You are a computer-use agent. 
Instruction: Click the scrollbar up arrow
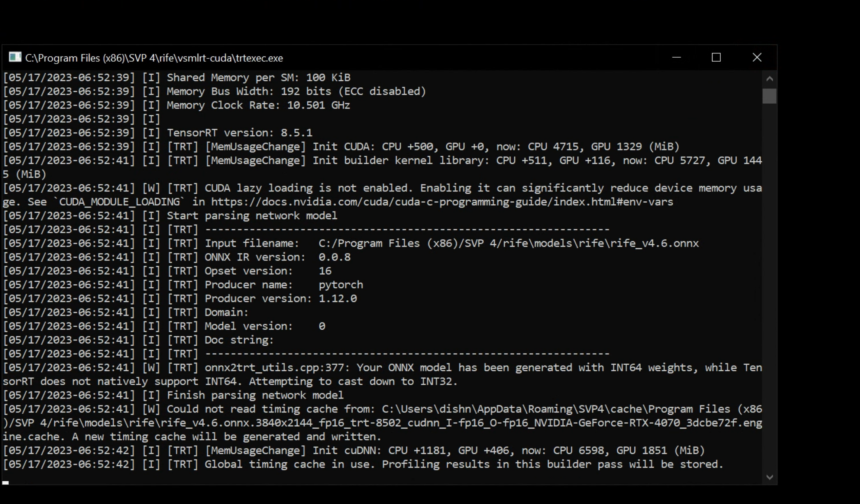coord(769,78)
